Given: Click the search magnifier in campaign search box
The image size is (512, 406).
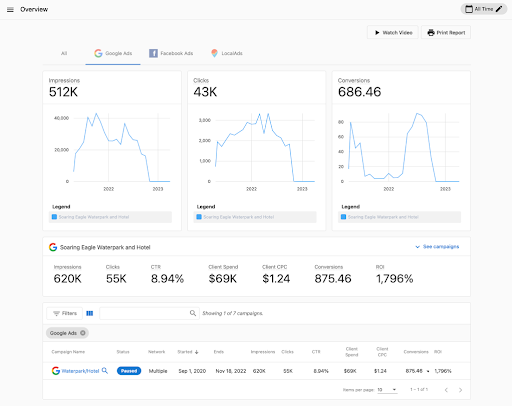Looking at the screenshot, I should click(x=193, y=313).
